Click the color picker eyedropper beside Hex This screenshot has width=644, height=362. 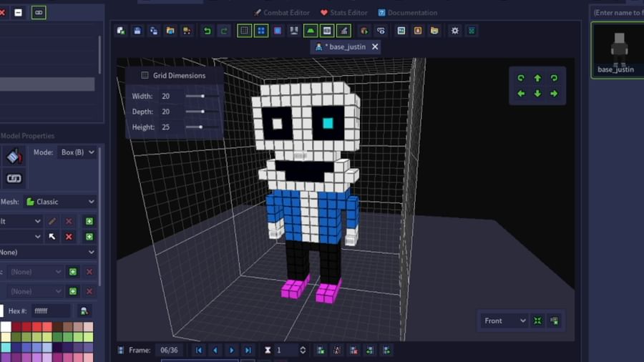tap(84, 311)
